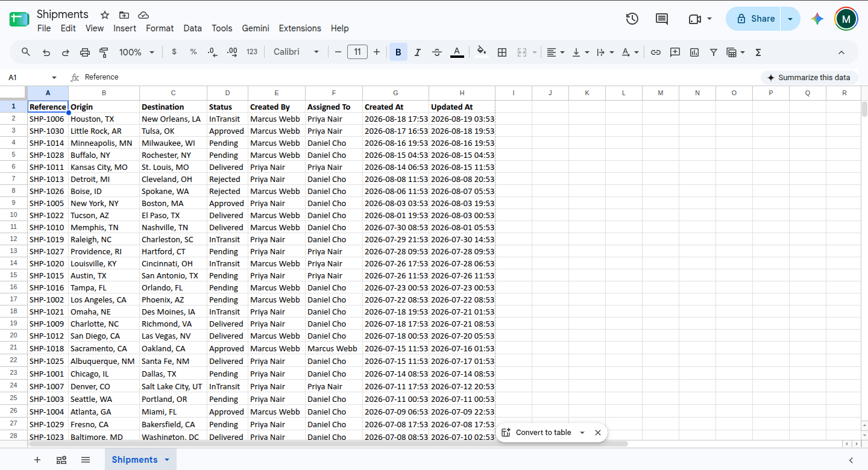
Task: Toggle italic formatting
Action: tap(418, 52)
